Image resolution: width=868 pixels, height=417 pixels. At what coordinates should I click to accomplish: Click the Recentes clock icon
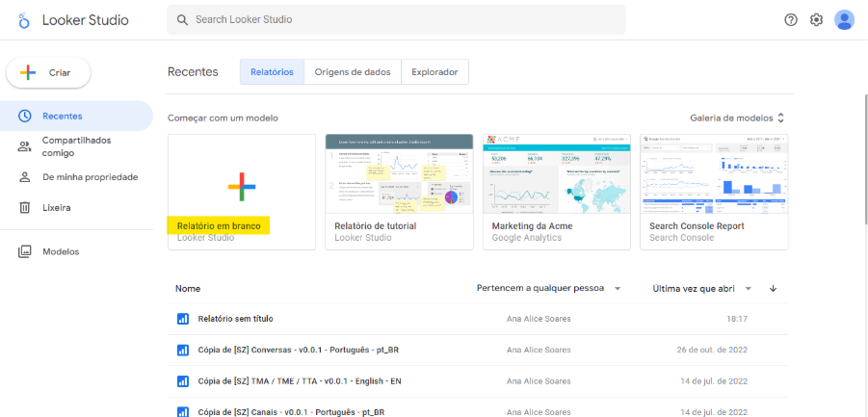(x=24, y=117)
